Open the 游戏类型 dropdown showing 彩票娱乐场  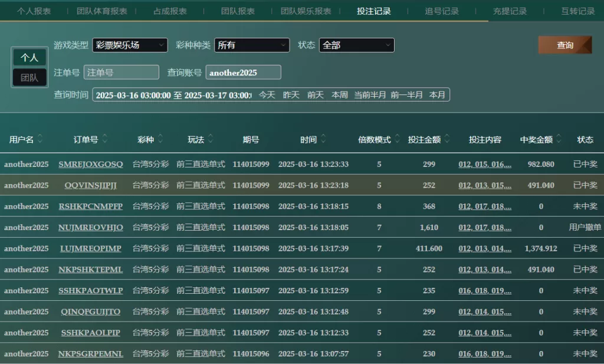130,45
